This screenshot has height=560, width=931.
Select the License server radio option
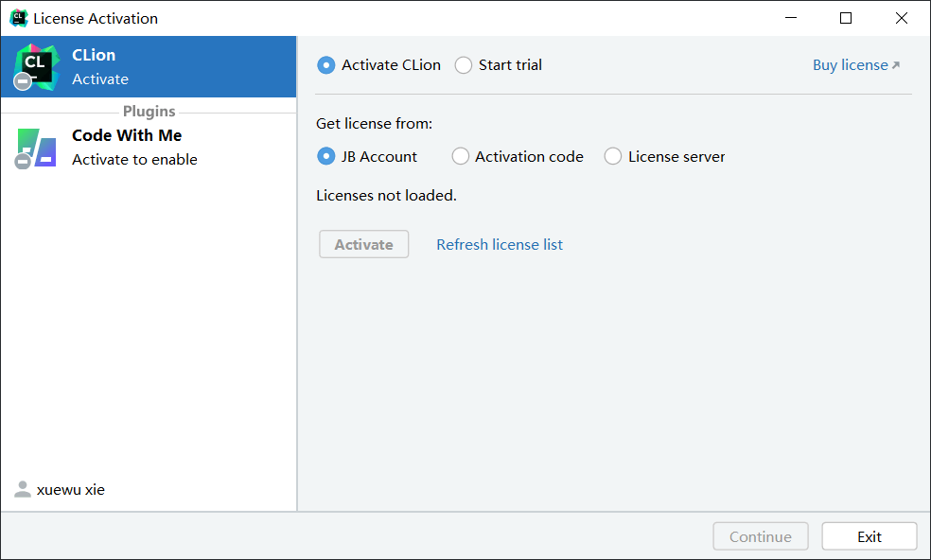point(613,156)
